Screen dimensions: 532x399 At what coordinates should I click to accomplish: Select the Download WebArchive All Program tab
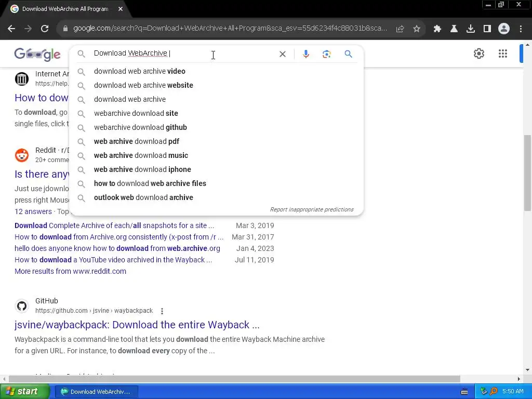[x=65, y=9]
